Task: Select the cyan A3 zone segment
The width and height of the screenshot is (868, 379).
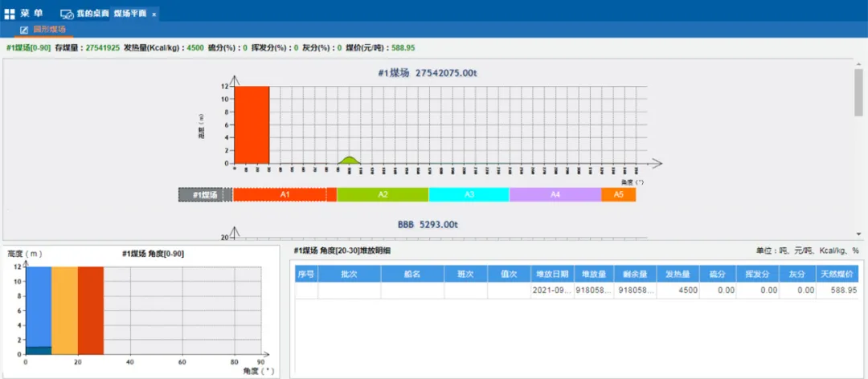Action: [x=469, y=194]
